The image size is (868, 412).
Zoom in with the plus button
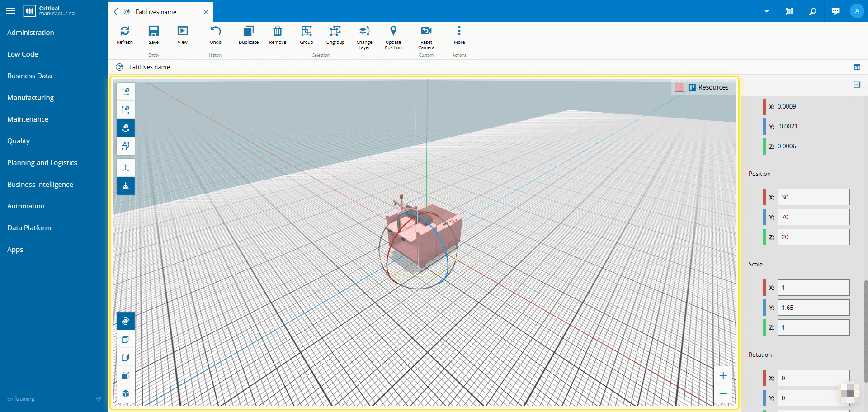[x=723, y=375]
